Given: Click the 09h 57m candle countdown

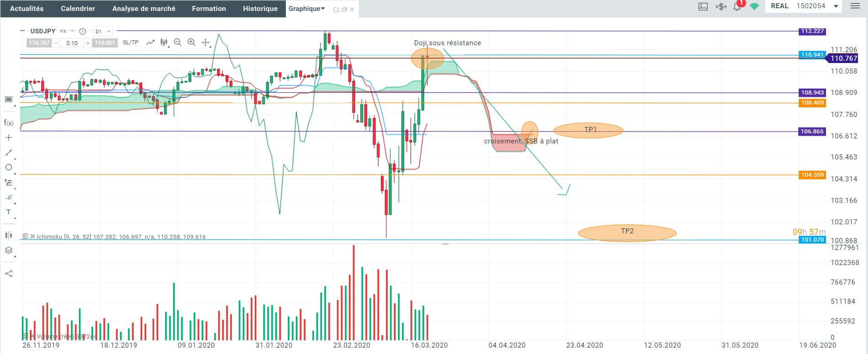Looking at the screenshot, I should tap(809, 232).
